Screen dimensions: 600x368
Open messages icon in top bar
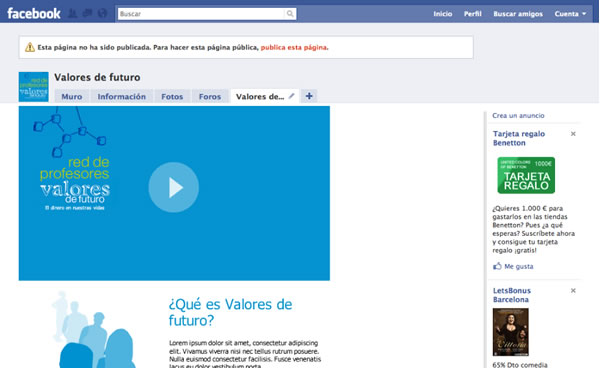pos(87,13)
